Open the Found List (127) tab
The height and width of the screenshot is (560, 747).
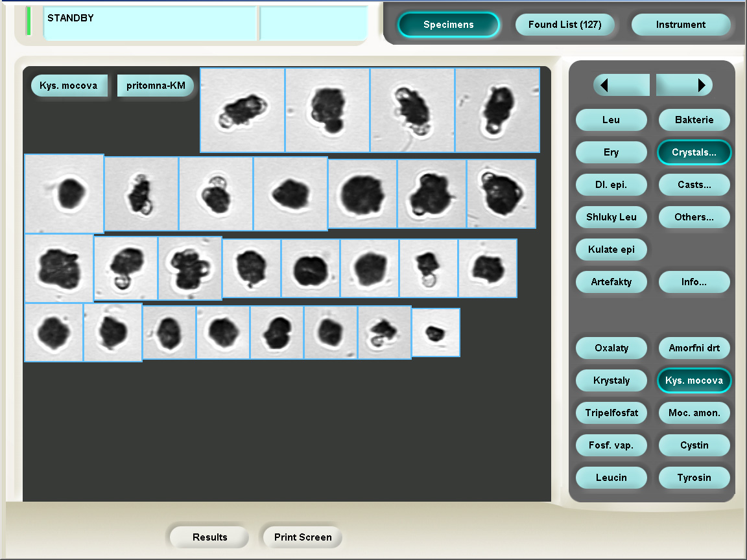[x=565, y=25]
